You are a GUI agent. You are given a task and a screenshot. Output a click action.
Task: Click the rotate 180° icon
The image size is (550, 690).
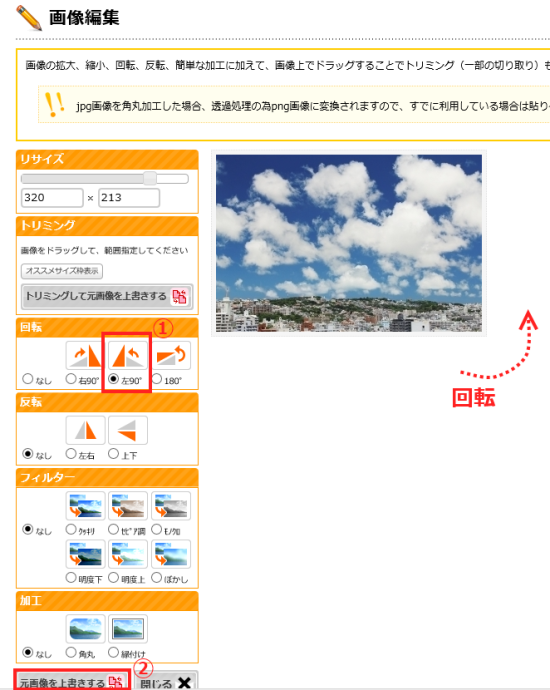point(171,355)
